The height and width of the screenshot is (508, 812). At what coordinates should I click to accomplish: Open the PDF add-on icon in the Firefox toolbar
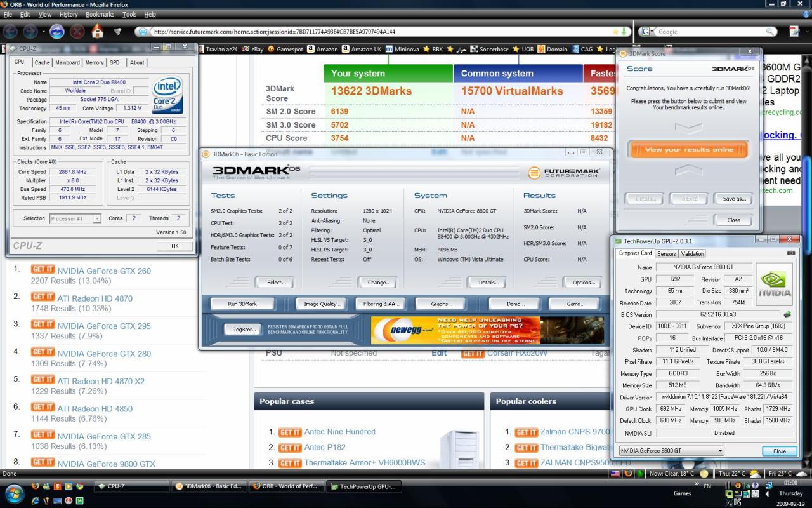coord(794,31)
